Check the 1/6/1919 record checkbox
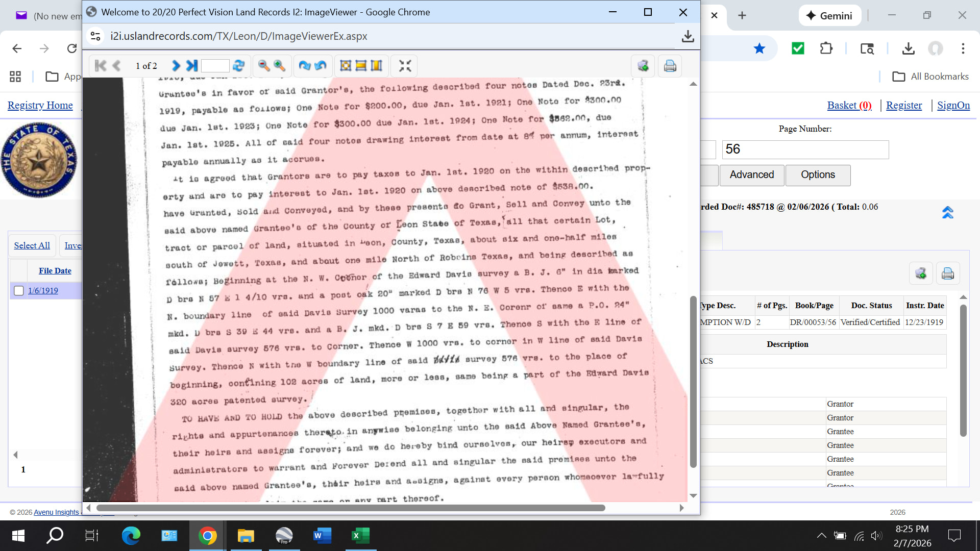The height and width of the screenshot is (551, 980). 19,290
